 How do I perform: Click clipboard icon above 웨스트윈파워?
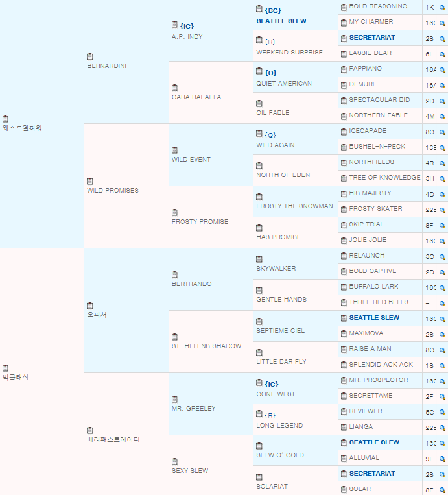[x=5, y=119]
